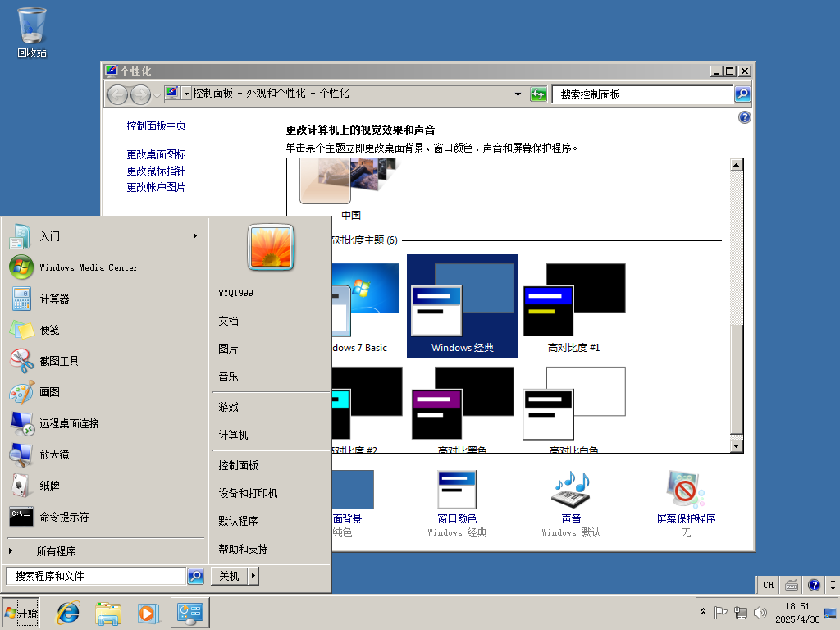Open Default Programs (默认程序)
This screenshot has height=630, width=840.
coord(270,521)
